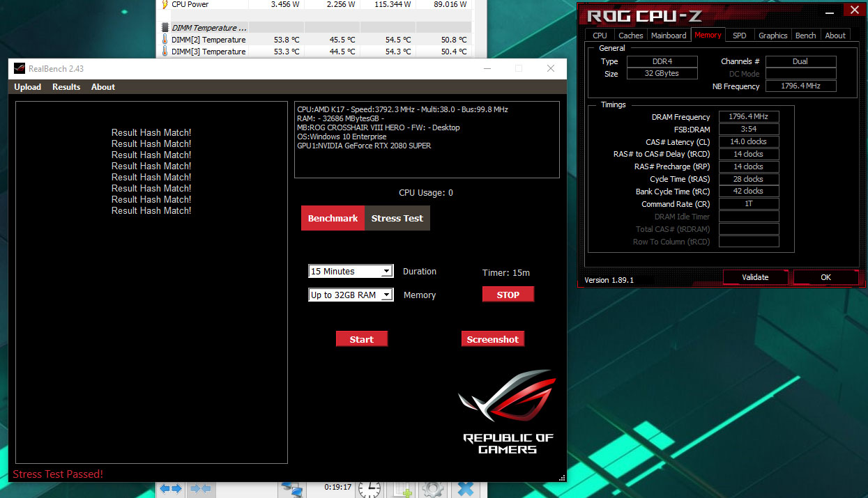Open the Results menu in RealBench
868x498 pixels.
[x=66, y=87]
